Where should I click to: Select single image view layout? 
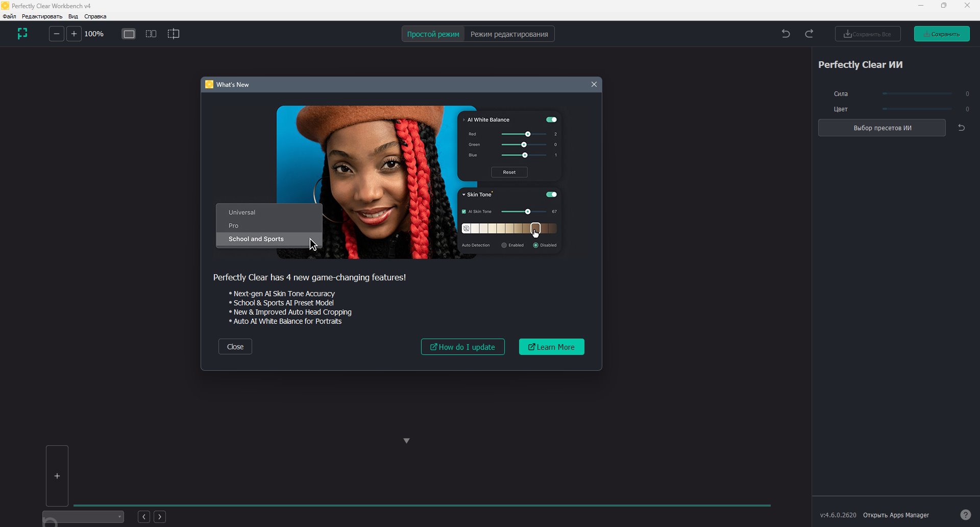[x=129, y=34]
